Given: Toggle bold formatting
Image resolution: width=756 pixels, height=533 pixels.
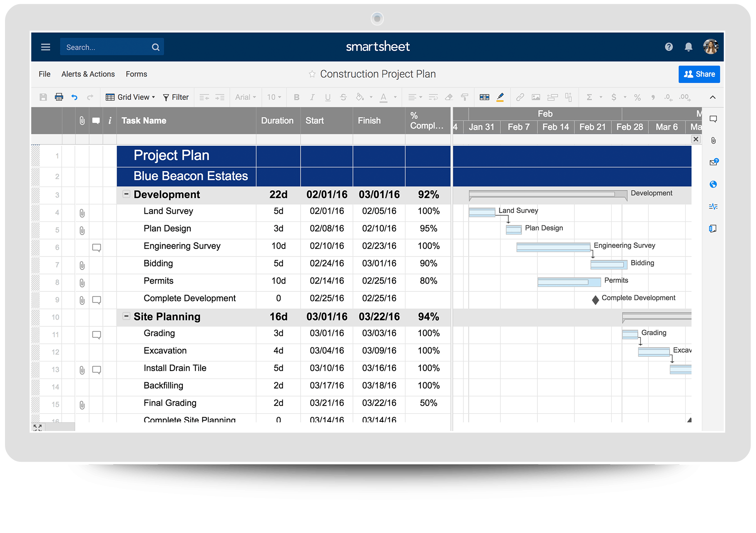Looking at the screenshot, I should coord(296,97).
